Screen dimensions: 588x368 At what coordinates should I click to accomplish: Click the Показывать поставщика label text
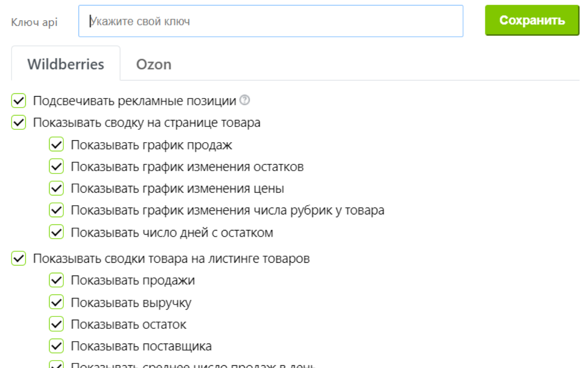point(141,346)
